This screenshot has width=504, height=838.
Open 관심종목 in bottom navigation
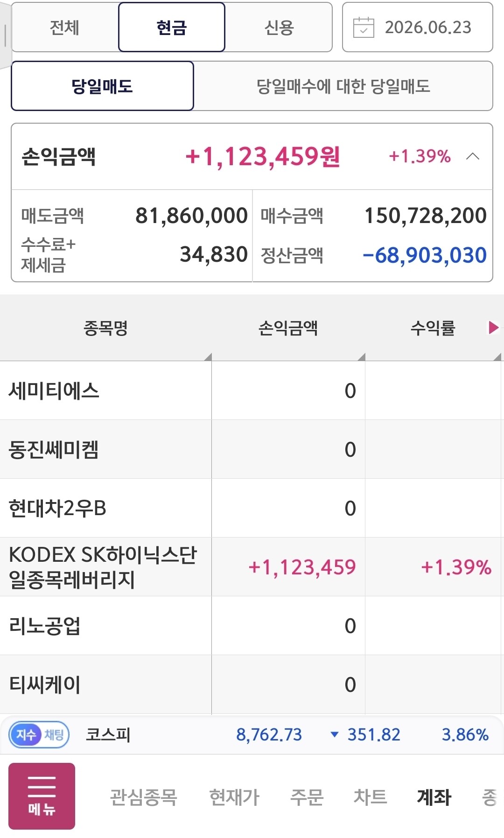point(143,797)
